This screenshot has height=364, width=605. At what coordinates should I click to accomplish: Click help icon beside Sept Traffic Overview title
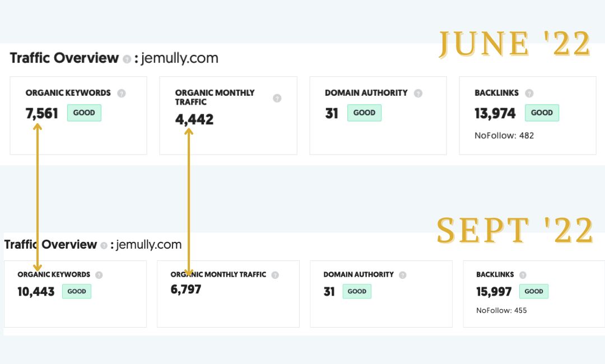click(x=104, y=245)
